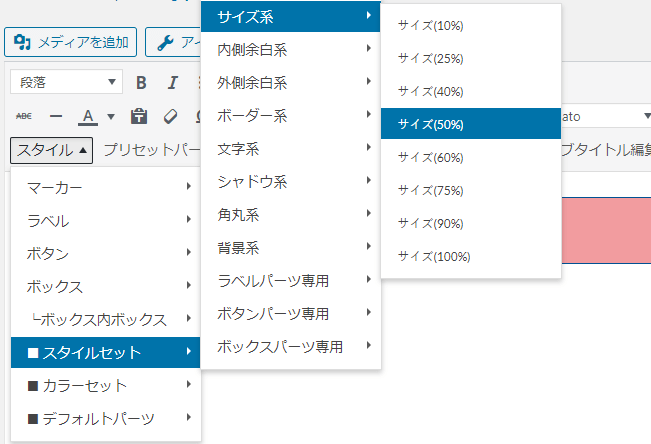Viewport: 651px width, 444px height.
Task: Expand the デフォルトパーツ submenu
Action: pyautogui.click(x=106, y=418)
